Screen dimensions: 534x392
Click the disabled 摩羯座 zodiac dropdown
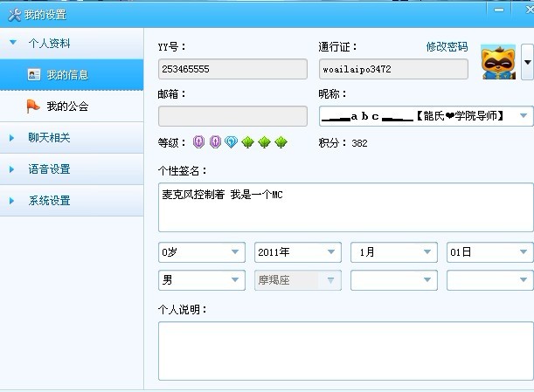[x=298, y=280]
